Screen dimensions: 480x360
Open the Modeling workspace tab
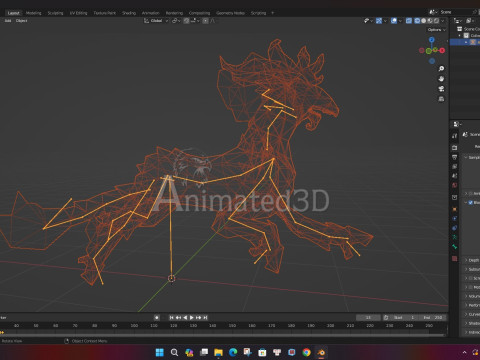(x=33, y=13)
